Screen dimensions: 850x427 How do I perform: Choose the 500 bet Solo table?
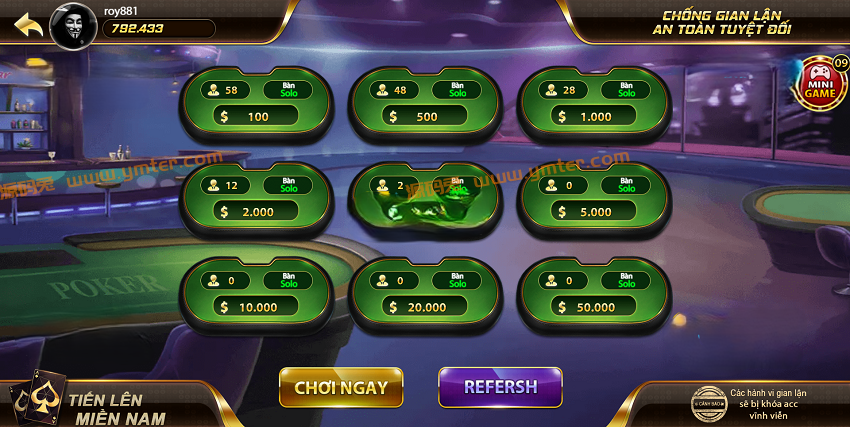[425, 104]
